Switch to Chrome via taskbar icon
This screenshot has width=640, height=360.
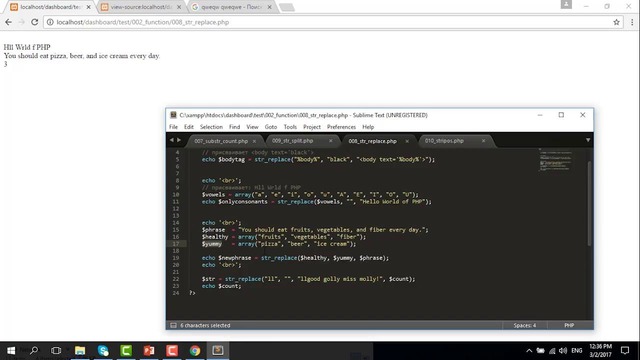[195, 351]
